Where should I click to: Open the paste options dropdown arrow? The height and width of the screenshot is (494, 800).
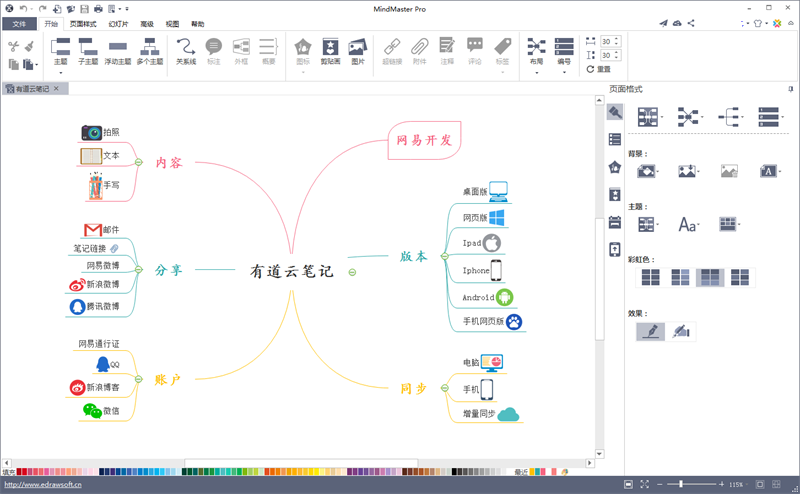[37, 65]
